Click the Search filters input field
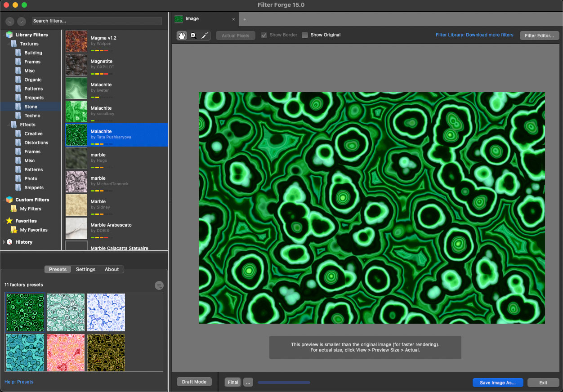This screenshot has height=392, width=563. pyautogui.click(x=97, y=21)
